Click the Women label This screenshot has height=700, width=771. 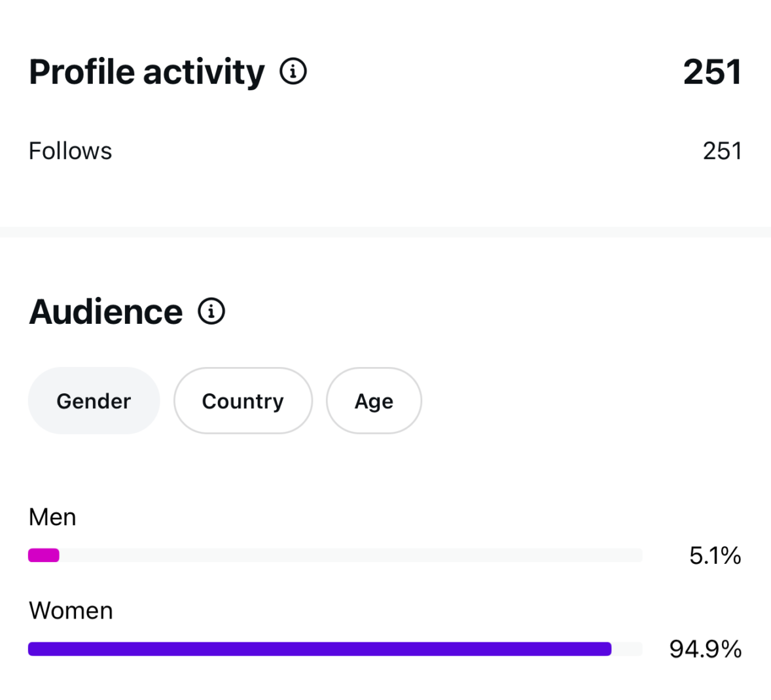tap(71, 611)
